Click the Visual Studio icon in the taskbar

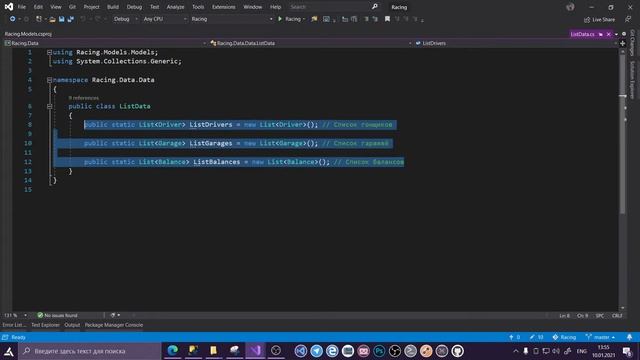(x=256, y=351)
